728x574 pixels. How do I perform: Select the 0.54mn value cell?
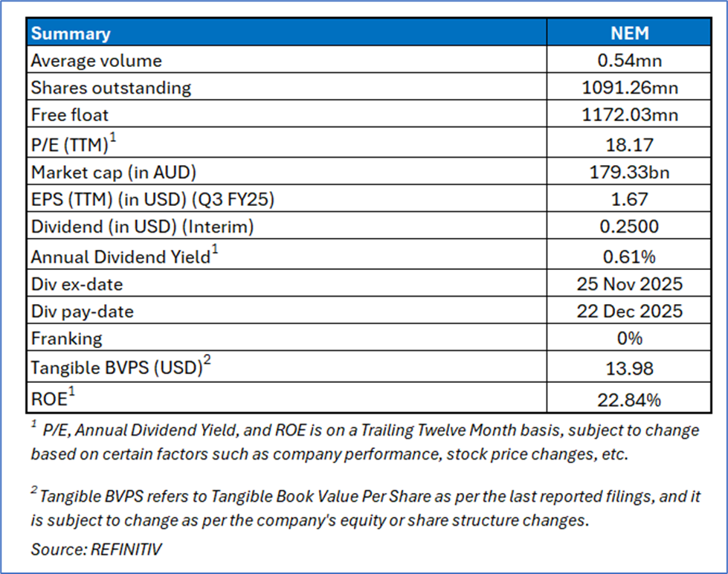coord(628,61)
